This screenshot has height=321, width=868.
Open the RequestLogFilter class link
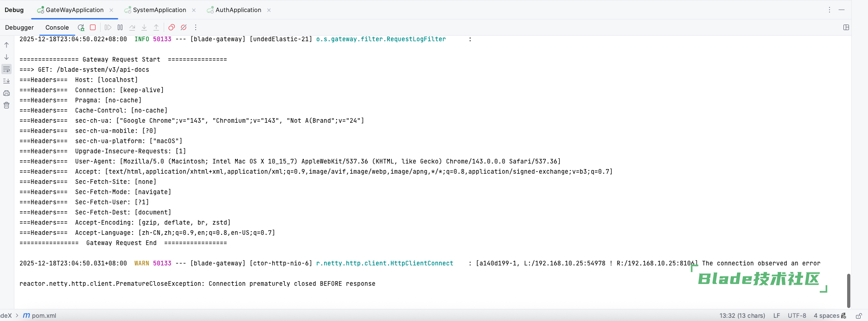[381, 39]
